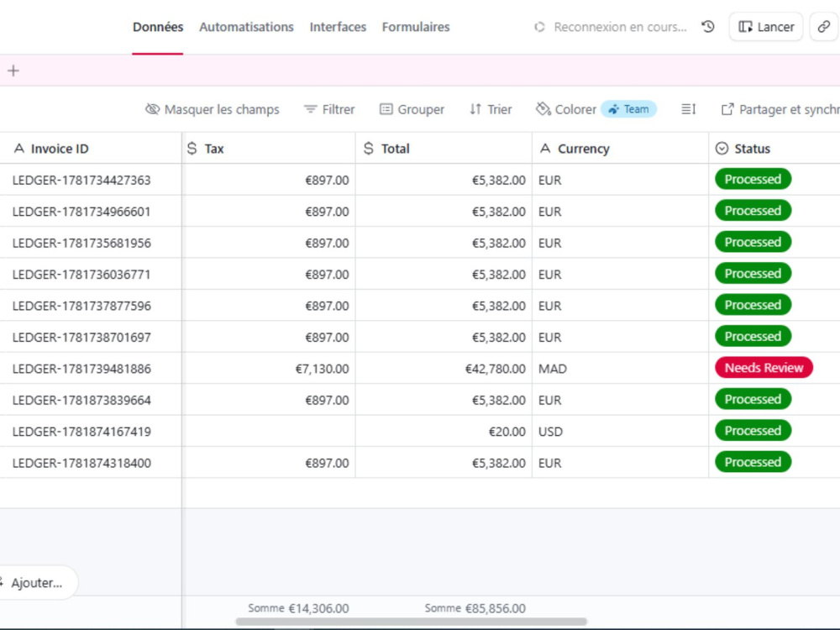Click EUR currency of LEDGER-1781736036771 row
Screen dimensions: 840x630
point(621,275)
